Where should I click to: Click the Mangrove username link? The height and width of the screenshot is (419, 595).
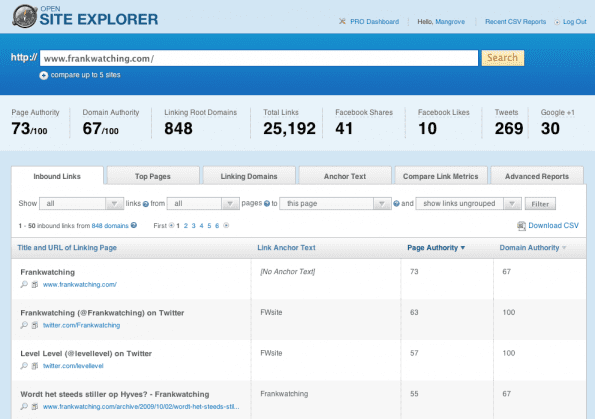[x=450, y=22]
